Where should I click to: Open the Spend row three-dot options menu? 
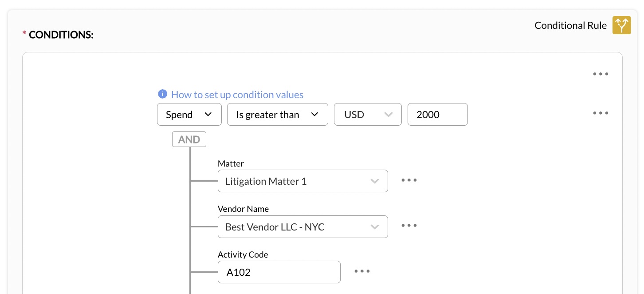(601, 113)
